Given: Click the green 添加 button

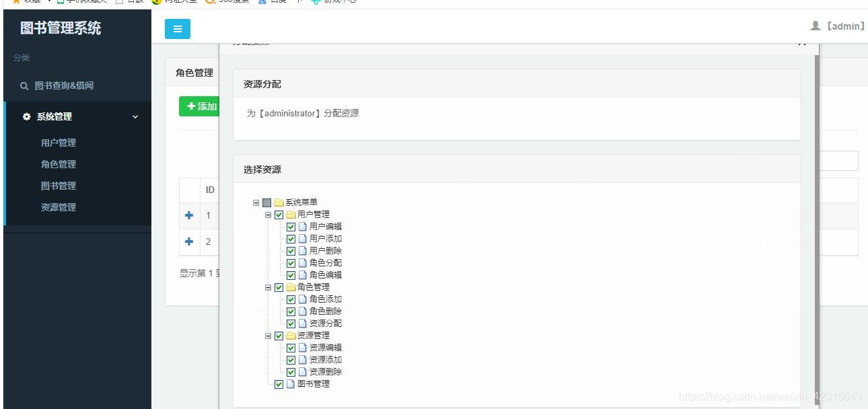Looking at the screenshot, I should pos(199,106).
